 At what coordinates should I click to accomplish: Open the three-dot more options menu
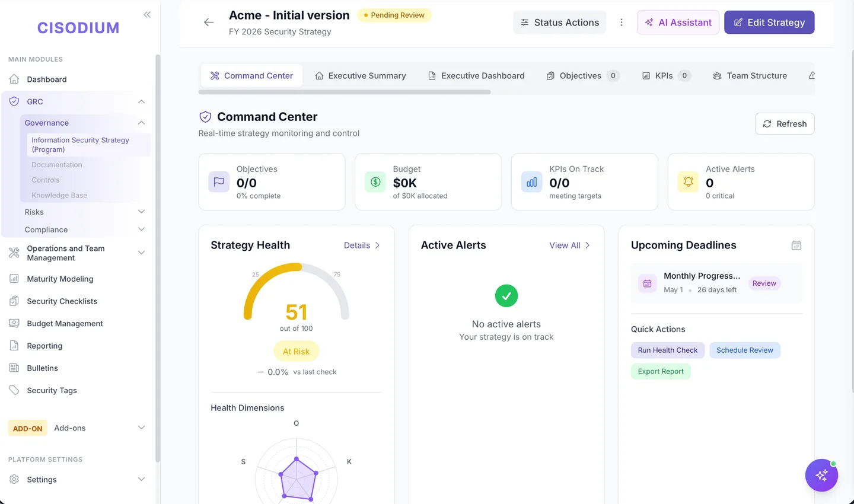click(622, 23)
